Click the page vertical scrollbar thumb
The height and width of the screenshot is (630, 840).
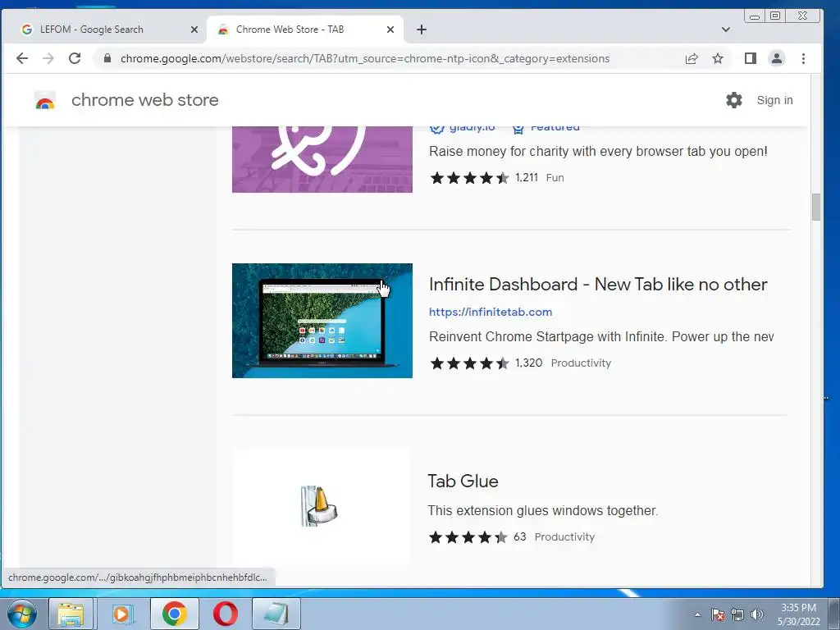(x=816, y=207)
